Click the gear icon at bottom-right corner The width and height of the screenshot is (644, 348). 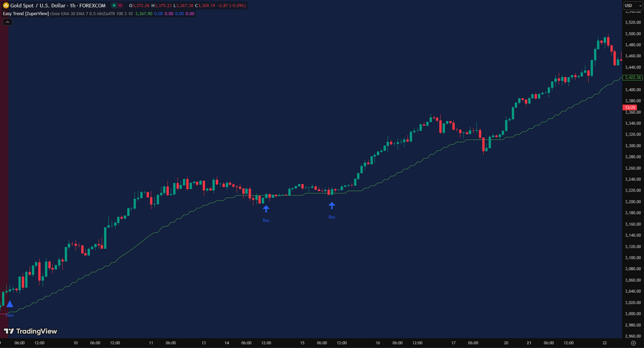[x=633, y=343]
